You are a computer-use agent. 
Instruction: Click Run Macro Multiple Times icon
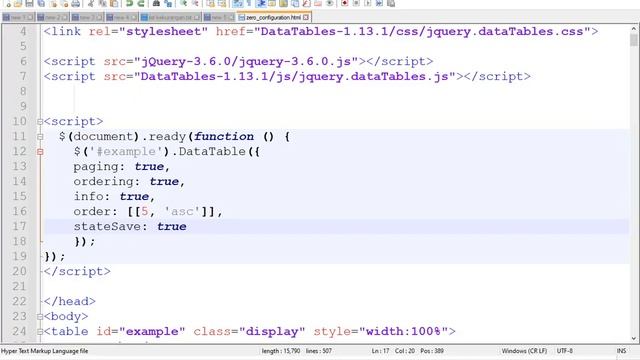click(x=379, y=4)
